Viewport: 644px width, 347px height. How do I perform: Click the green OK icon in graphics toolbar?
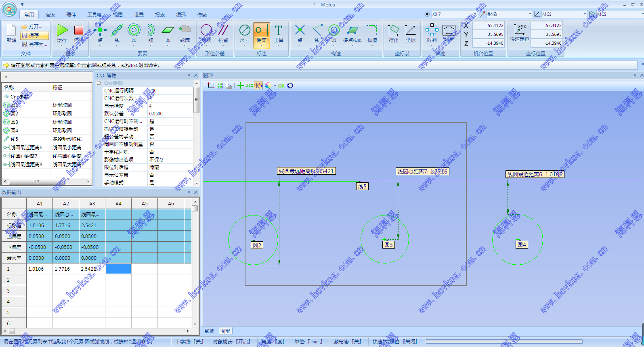pos(281,86)
